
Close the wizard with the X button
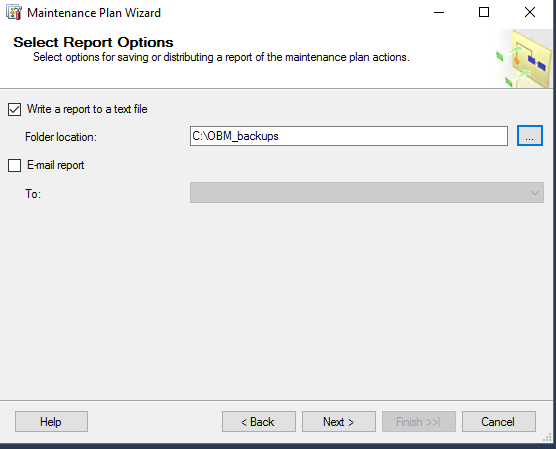pos(530,12)
